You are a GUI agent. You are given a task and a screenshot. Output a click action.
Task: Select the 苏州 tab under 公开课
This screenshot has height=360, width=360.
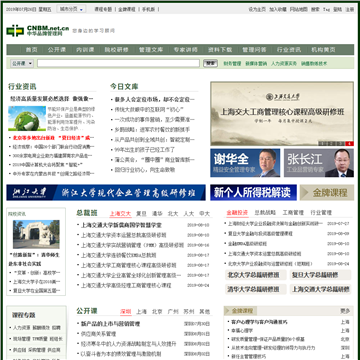pos(189,312)
